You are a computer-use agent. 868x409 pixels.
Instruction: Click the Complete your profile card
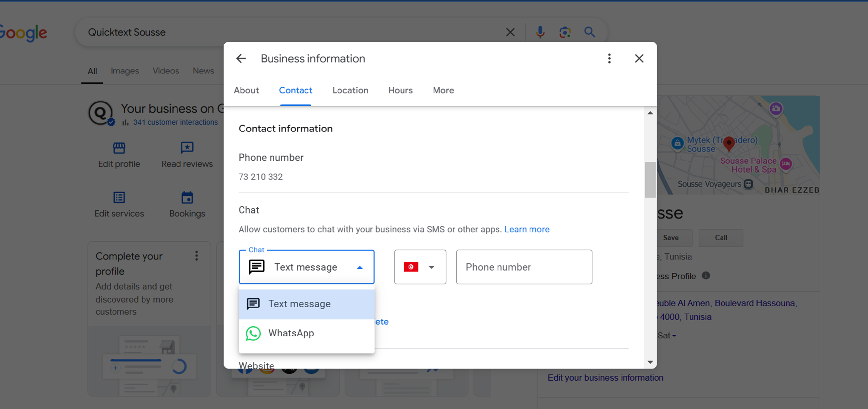point(149,318)
